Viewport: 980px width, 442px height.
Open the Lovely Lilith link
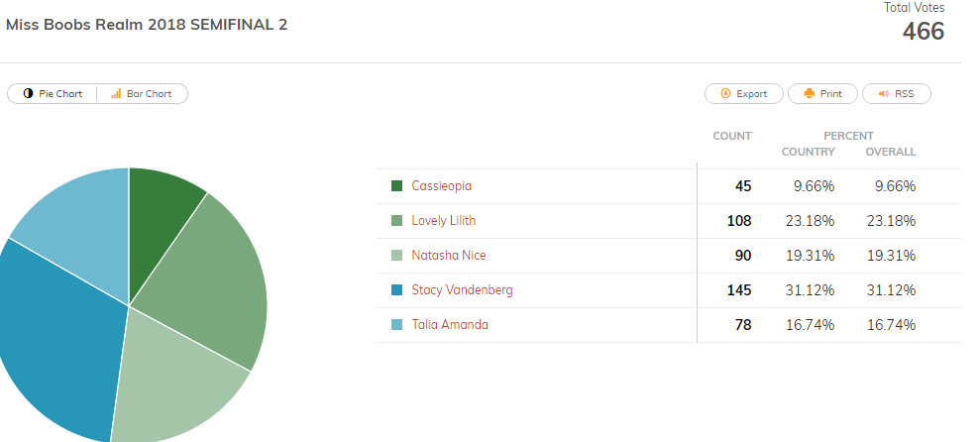443,221
